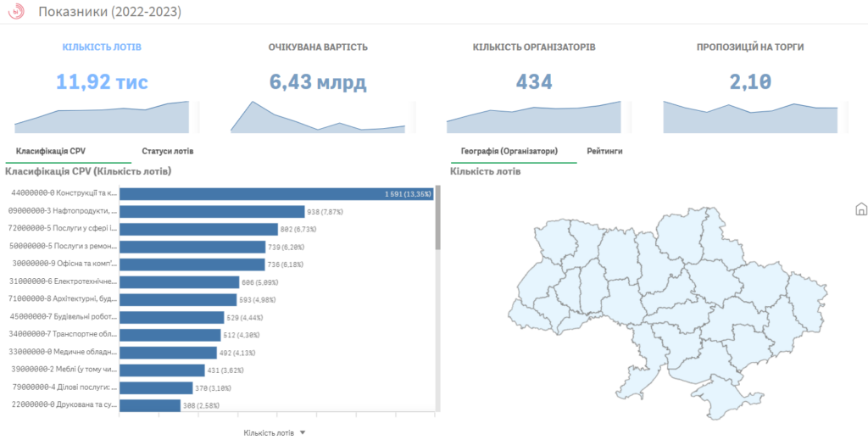Switch to the Статуси лотів tab
Image resolution: width=868 pixels, height=440 pixels.
(x=167, y=151)
